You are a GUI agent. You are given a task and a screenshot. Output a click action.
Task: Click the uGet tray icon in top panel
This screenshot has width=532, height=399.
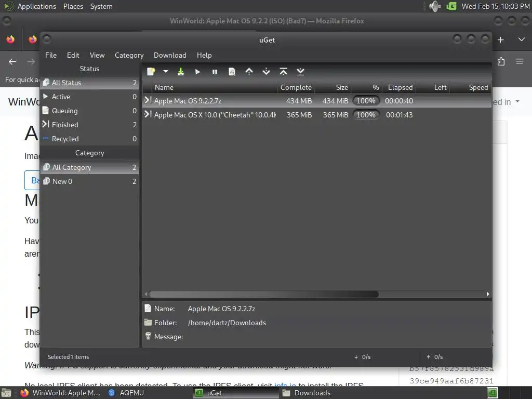coord(451,6)
